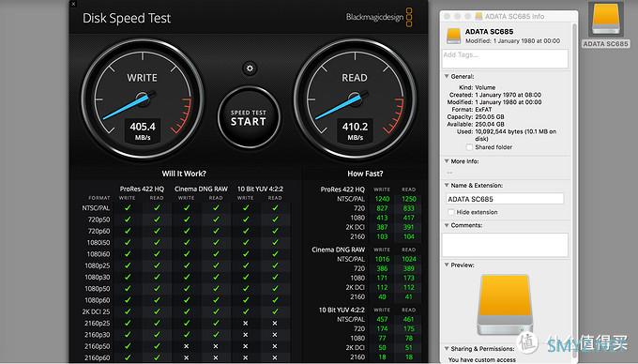Image resolution: width=638 pixels, height=364 pixels.
Task: Collapse the Comments section
Action: [447, 225]
